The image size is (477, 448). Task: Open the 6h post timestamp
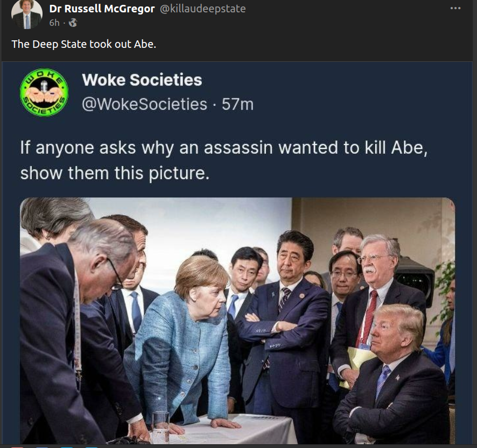point(54,23)
